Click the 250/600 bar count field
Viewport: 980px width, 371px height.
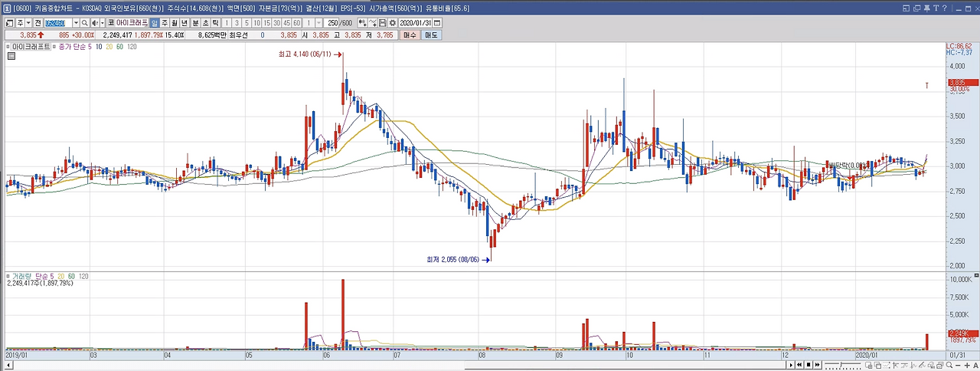click(340, 23)
